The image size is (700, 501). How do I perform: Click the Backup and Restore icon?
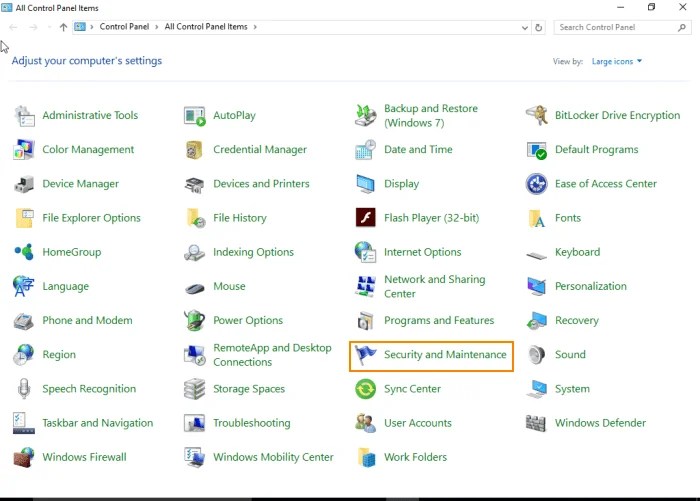pyautogui.click(x=366, y=116)
